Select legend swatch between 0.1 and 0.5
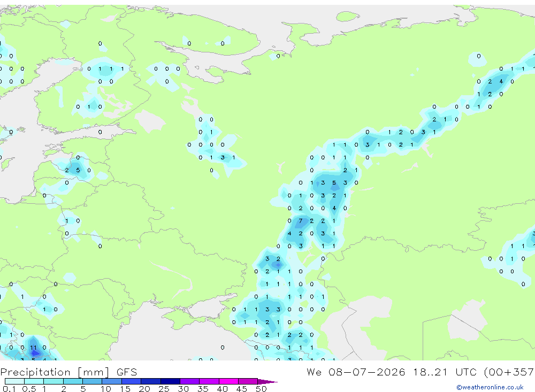 (x=14, y=381)
